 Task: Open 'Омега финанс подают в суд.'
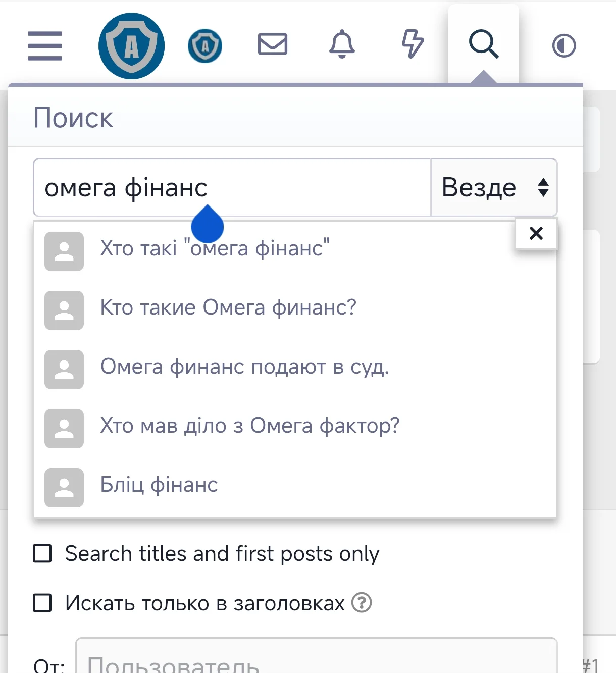(245, 367)
